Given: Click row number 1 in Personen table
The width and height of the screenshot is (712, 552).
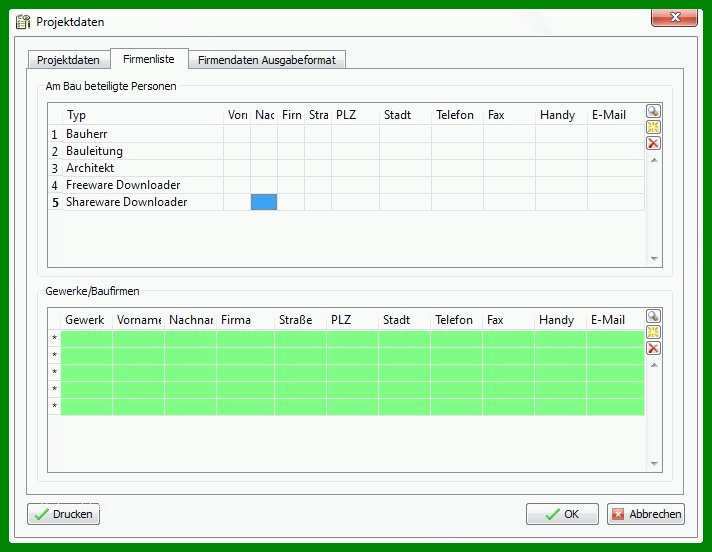Looking at the screenshot, I should point(54,134).
